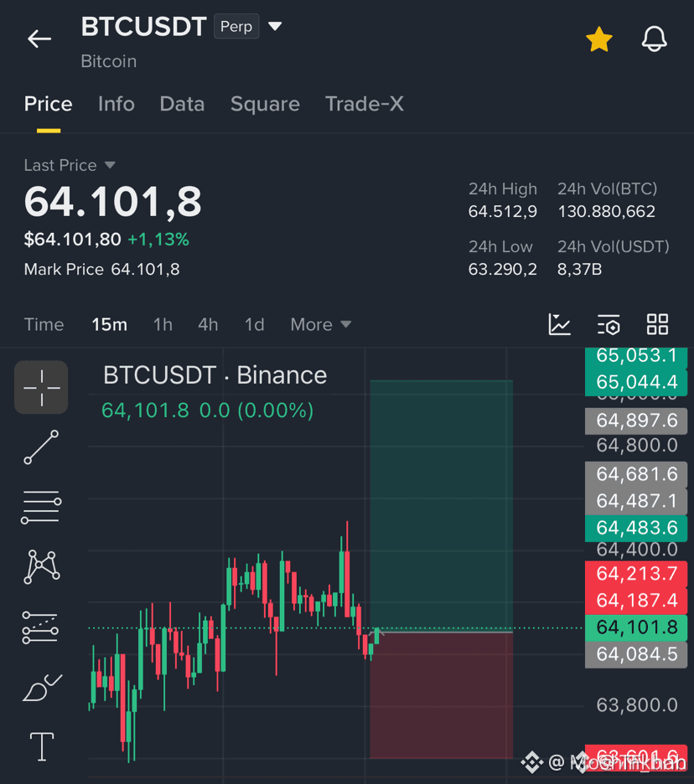Select the 1d chart interval
Screen dimensions: 694x784
click(254, 324)
